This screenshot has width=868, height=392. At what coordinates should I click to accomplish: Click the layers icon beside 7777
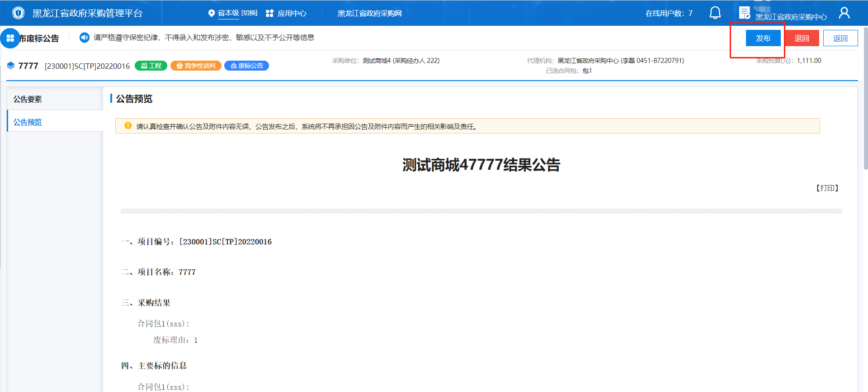11,66
